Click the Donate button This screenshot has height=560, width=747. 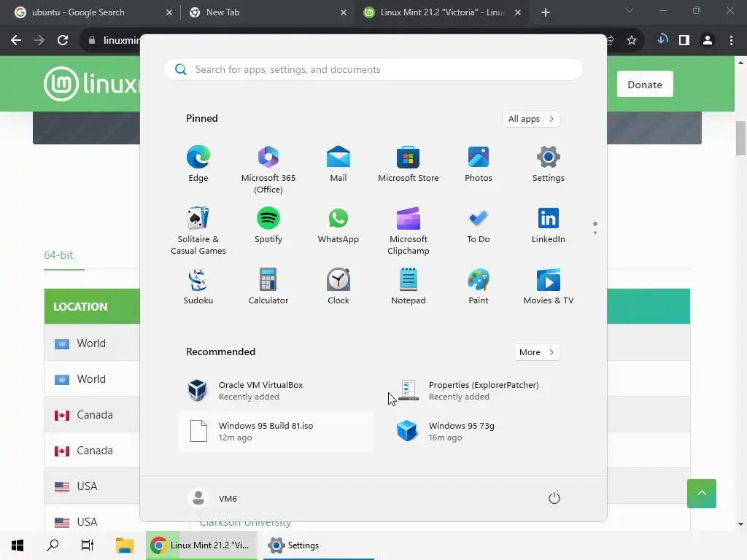click(x=645, y=85)
